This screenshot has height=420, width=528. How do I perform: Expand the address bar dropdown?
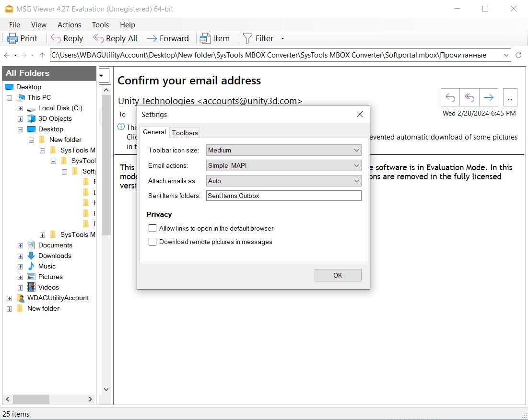tap(506, 55)
